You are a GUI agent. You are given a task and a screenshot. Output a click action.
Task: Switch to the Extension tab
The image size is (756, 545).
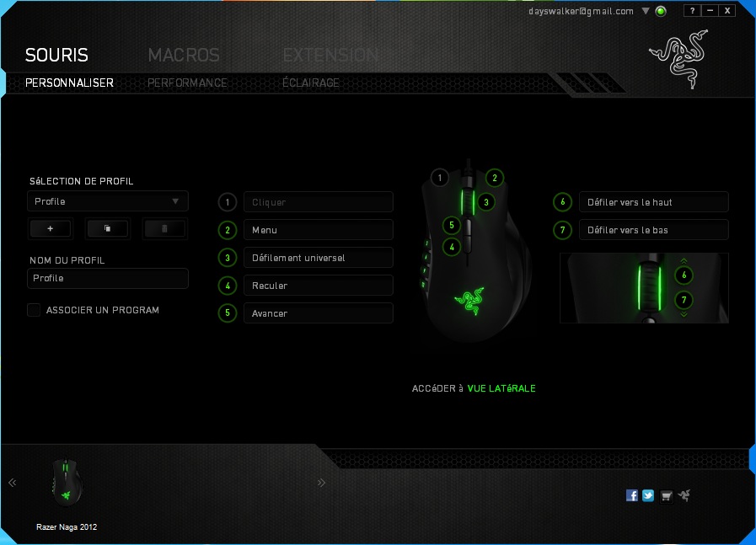(330, 55)
